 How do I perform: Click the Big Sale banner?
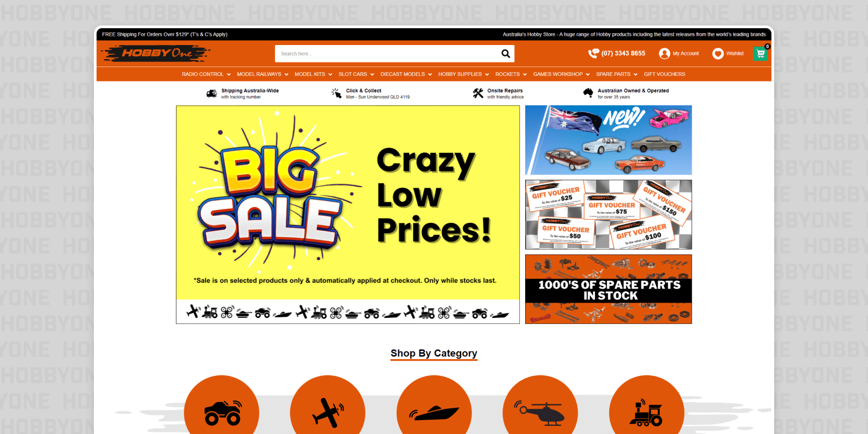coord(348,215)
